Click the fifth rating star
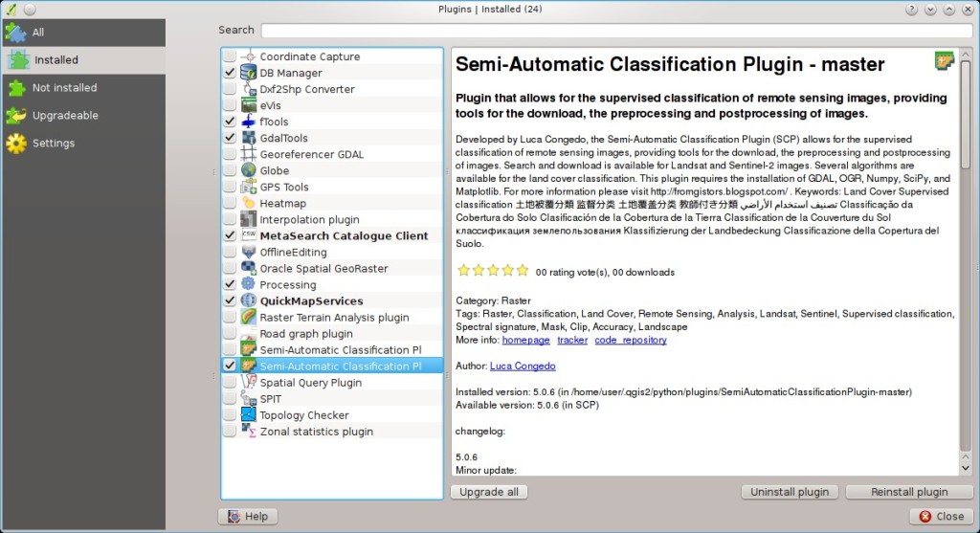This screenshot has height=533, width=980. point(523,271)
